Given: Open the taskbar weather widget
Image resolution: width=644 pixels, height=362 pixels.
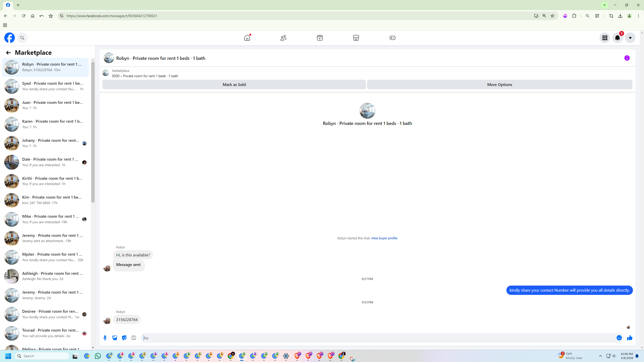Looking at the screenshot, I should point(571,356).
